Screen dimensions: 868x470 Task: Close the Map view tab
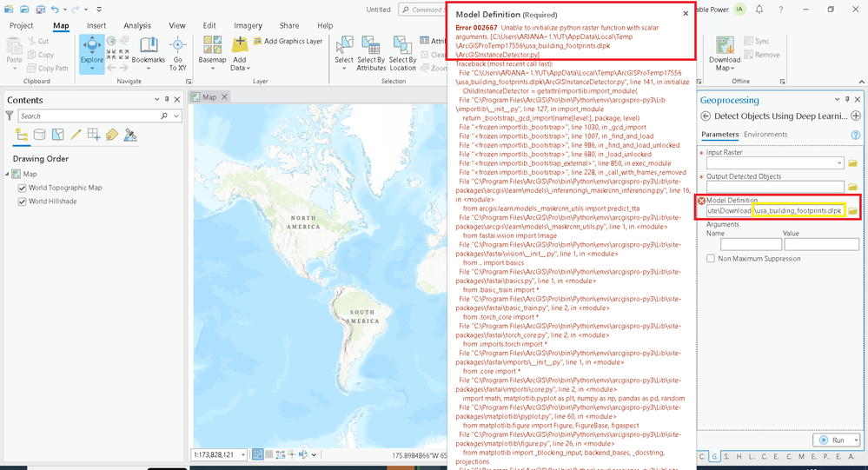[225, 97]
